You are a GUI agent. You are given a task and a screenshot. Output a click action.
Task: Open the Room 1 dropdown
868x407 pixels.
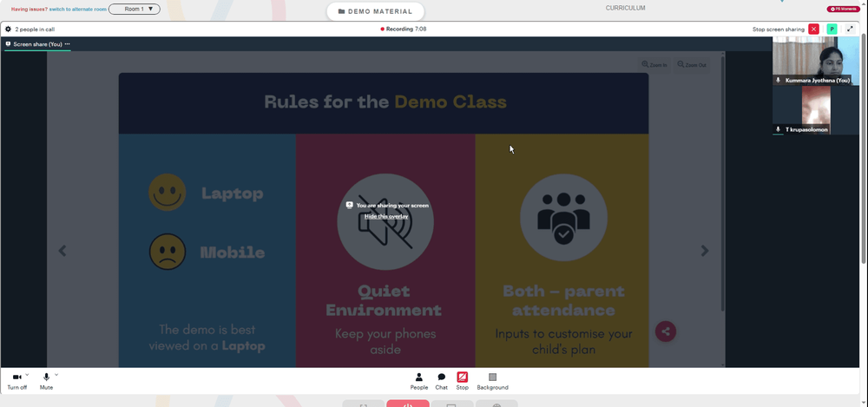click(135, 9)
